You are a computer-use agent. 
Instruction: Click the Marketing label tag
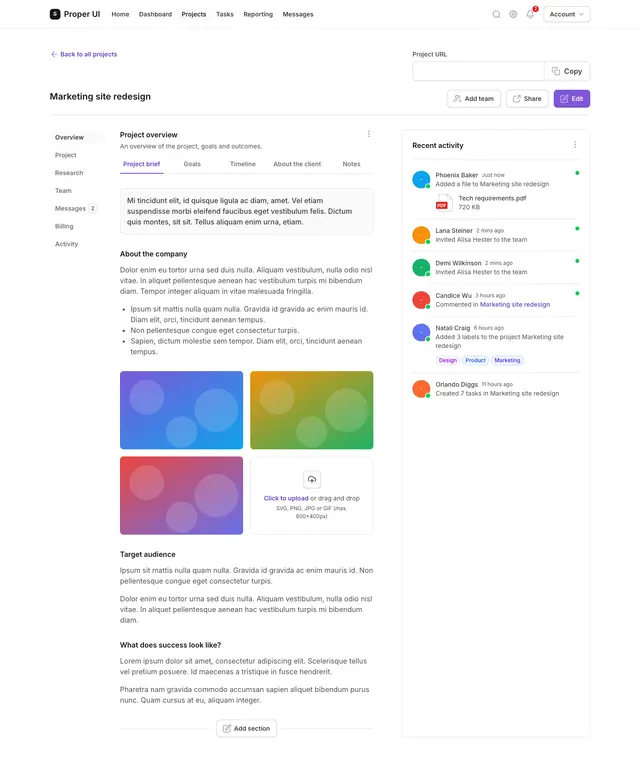(x=507, y=360)
